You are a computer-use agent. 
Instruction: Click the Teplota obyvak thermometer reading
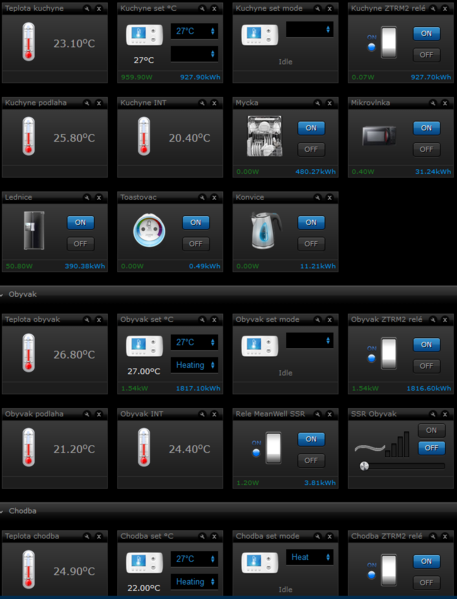pyautogui.click(x=74, y=355)
